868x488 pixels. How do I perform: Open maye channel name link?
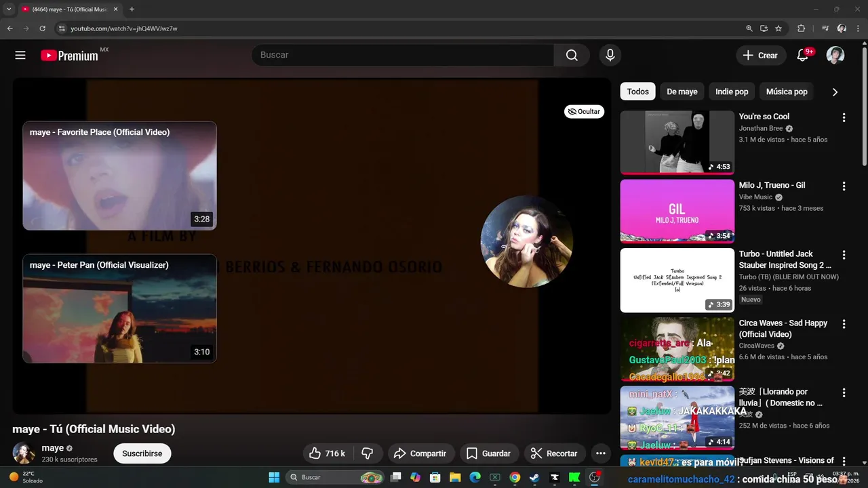(x=53, y=448)
